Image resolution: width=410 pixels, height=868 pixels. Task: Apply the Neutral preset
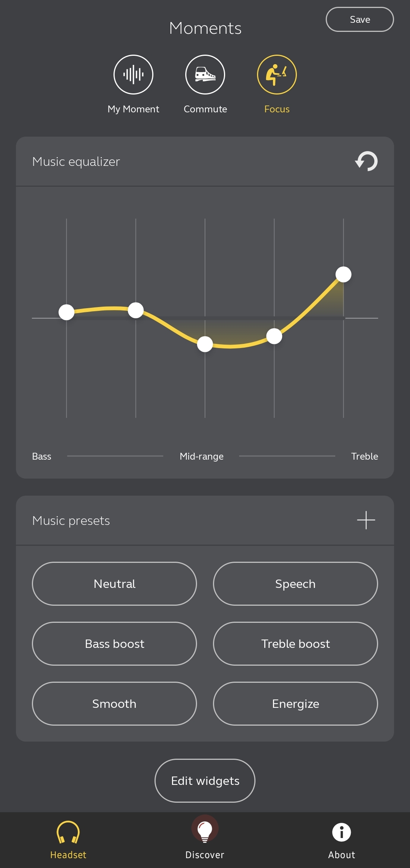[x=114, y=584]
